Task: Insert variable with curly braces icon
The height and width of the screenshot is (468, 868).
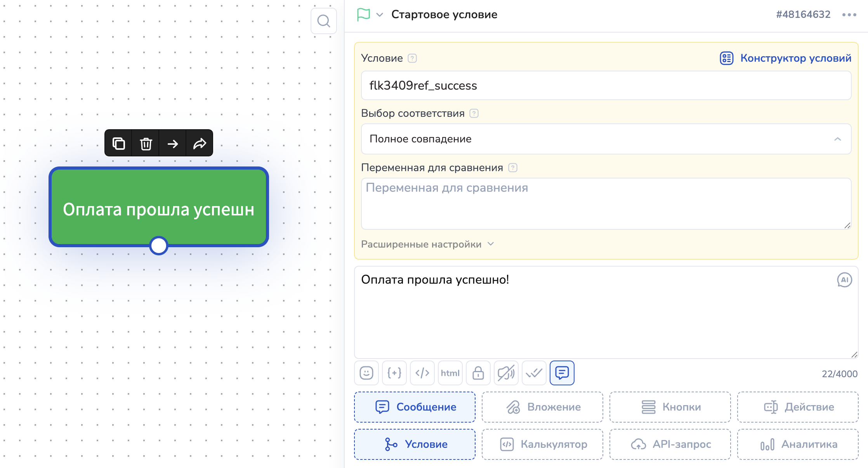Action: pyautogui.click(x=394, y=373)
